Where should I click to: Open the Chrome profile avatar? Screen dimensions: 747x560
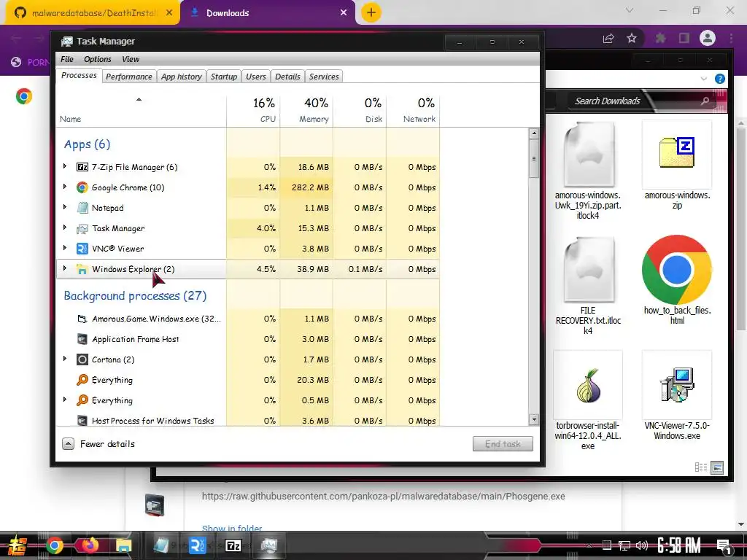(x=708, y=38)
